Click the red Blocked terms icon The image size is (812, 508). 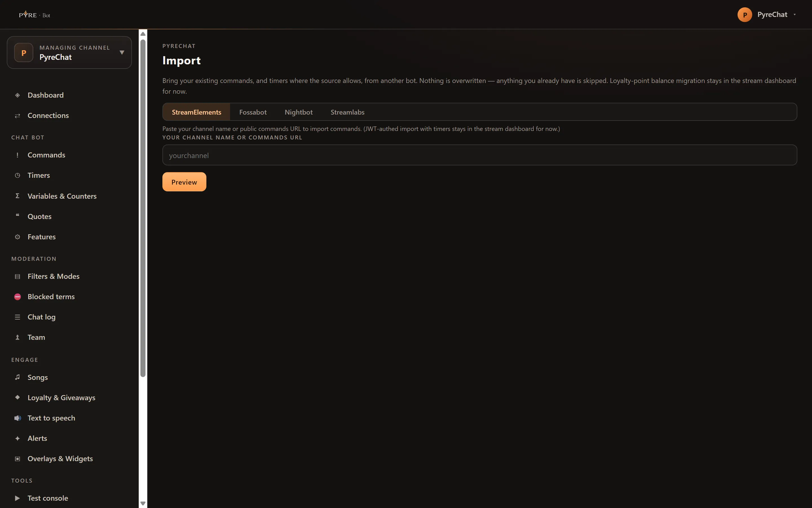(x=17, y=297)
